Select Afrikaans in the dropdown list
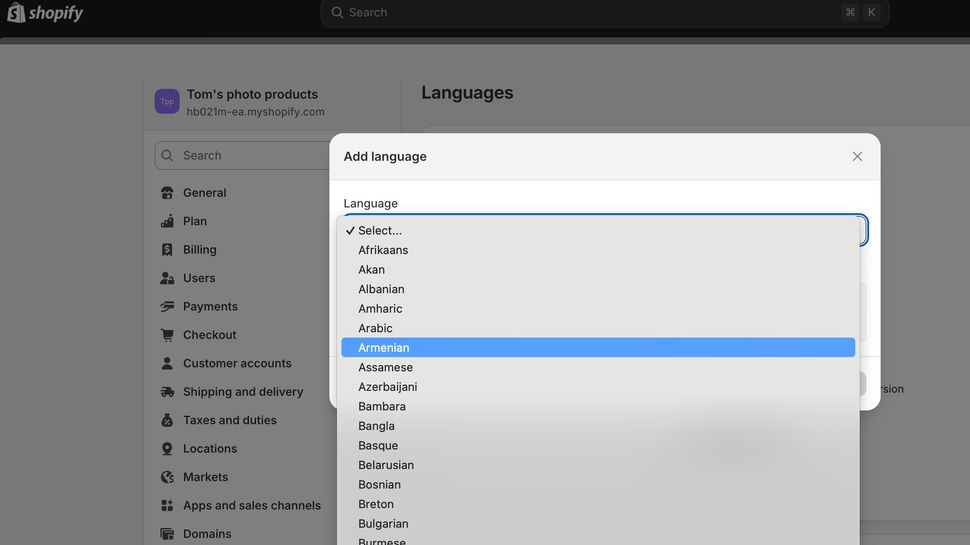 coord(383,250)
